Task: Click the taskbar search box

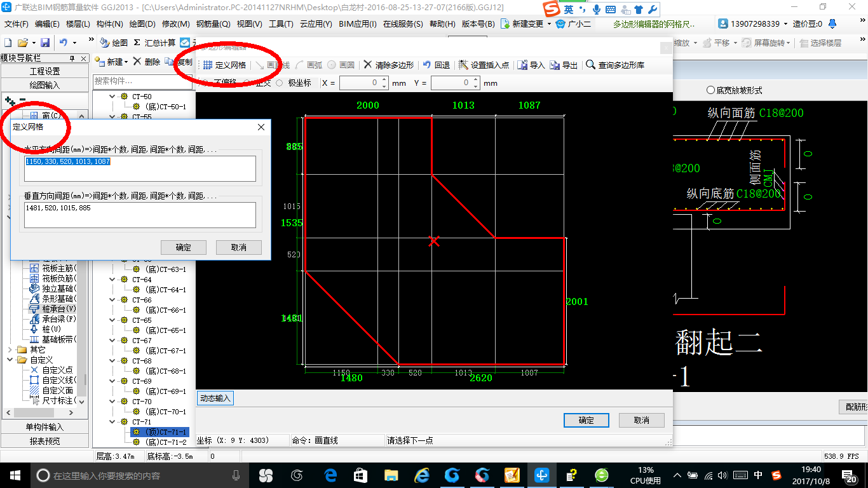Action: tap(140, 475)
